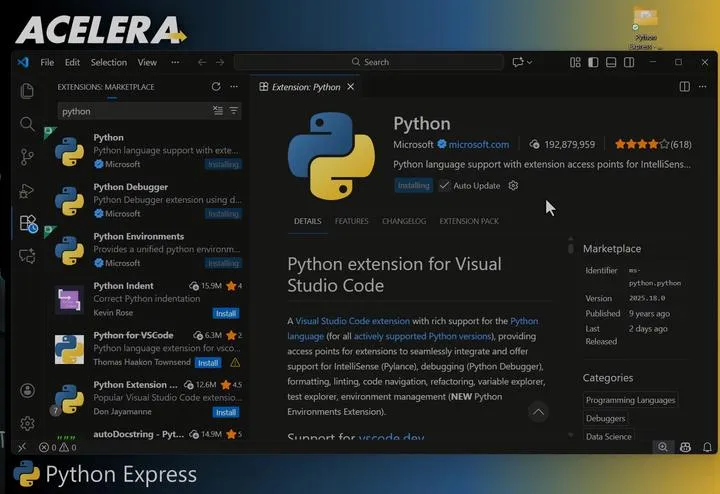Install the Python Indent extension
720x494 pixels.
click(226, 313)
